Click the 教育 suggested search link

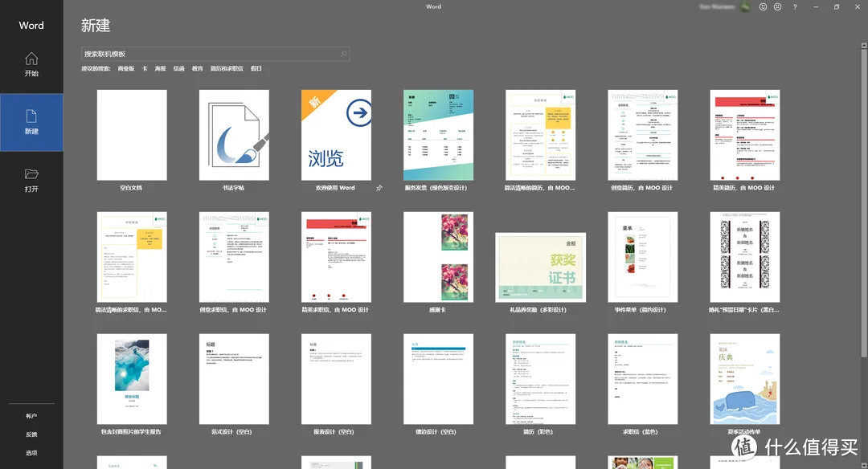coord(197,69)
